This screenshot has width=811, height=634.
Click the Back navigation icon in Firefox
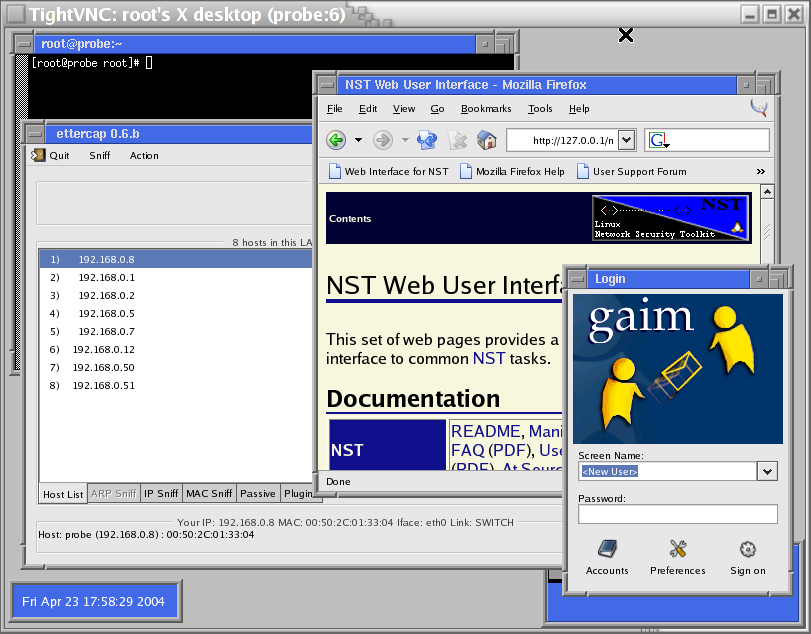click(x=336, y=140)
